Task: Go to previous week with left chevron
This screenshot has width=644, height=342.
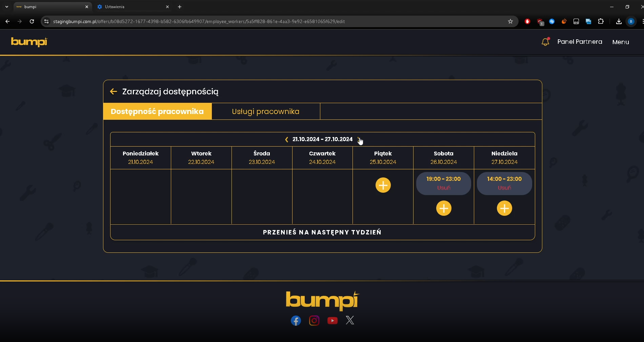Action: click(x=287, y=139)
